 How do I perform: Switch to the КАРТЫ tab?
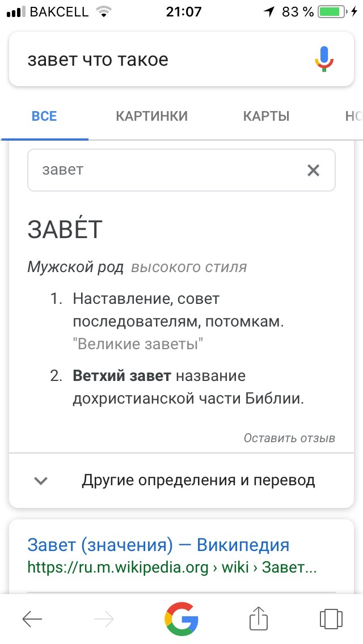point(267,116)
